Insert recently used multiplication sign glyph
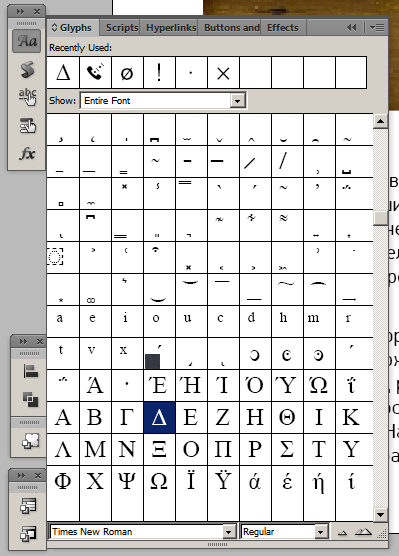 (x=223, y=72)
